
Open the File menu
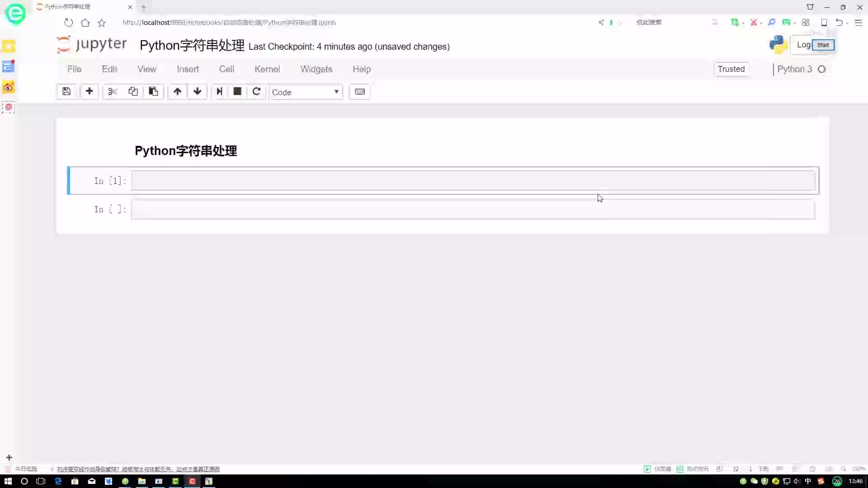74,69
